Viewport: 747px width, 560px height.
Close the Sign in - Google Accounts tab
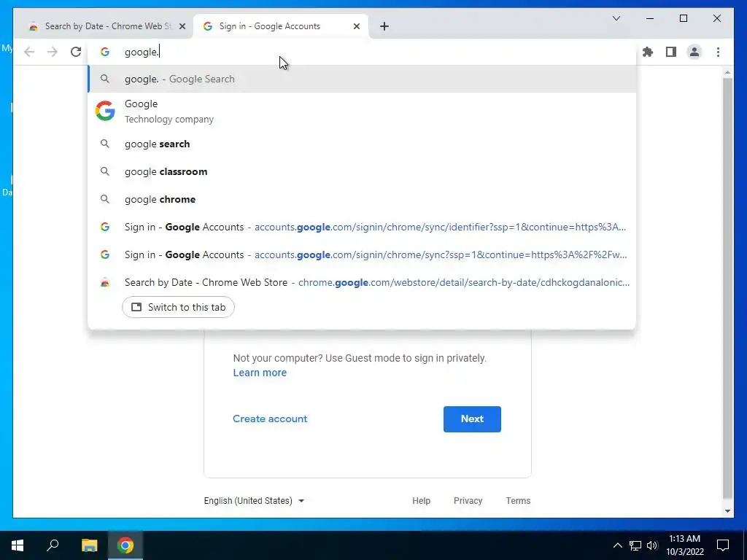pyautogui.click(x=356, y=27)
